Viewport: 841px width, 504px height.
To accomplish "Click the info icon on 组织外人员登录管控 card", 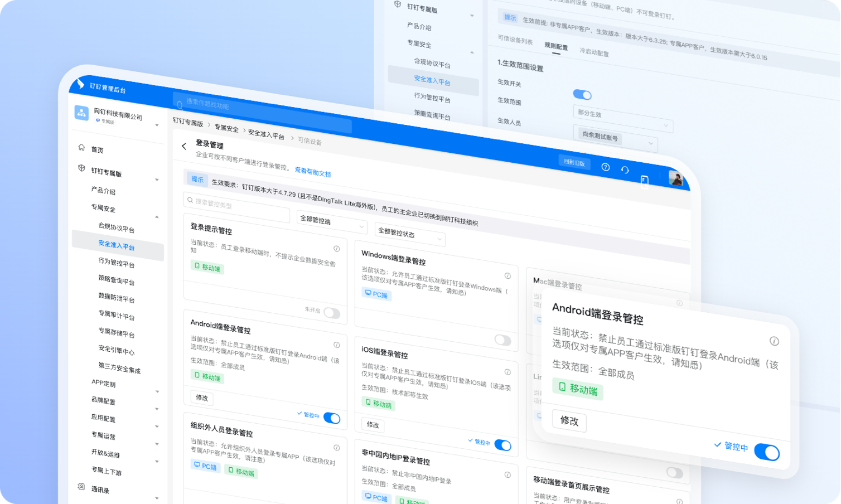I will pos(337,447).
